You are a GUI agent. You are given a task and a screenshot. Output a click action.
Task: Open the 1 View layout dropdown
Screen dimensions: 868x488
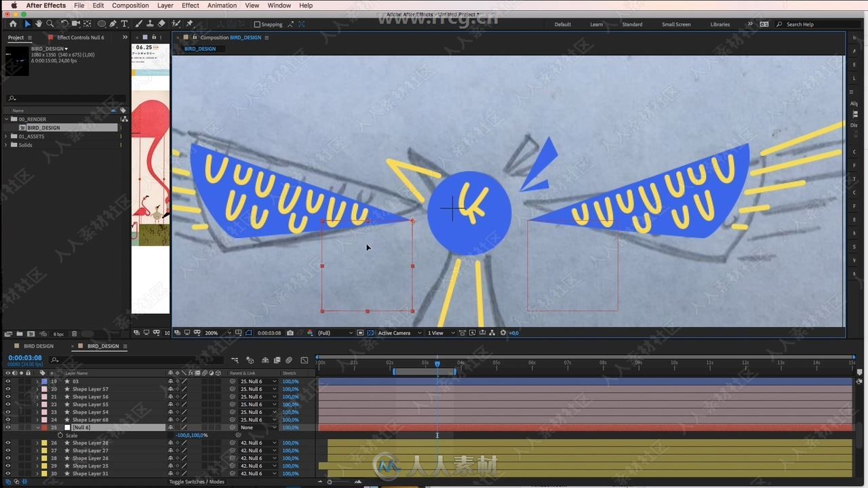441,333
